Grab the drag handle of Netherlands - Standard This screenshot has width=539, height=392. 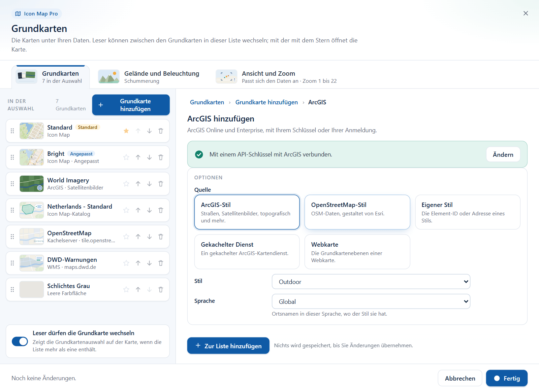(x=12, y=210)
